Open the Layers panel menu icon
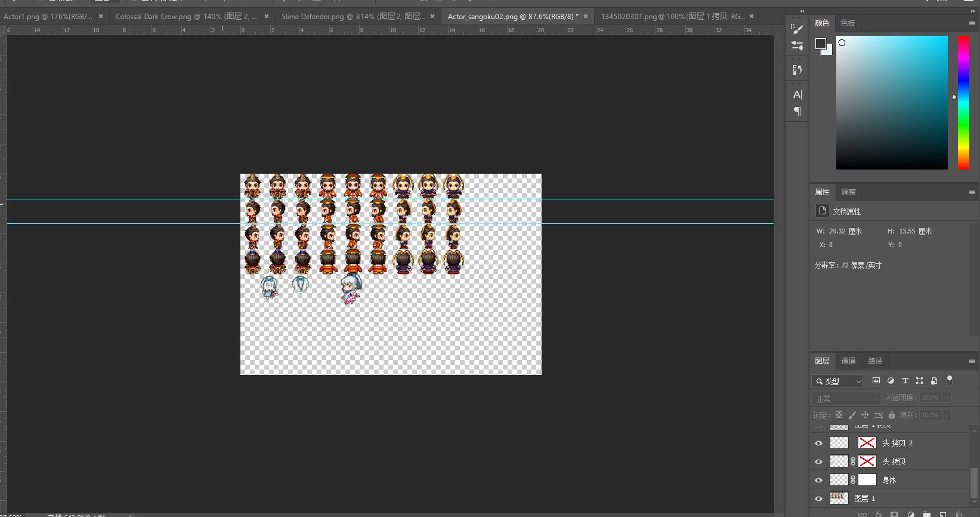Screen dimensions: 980x517 tap(972, 361)
